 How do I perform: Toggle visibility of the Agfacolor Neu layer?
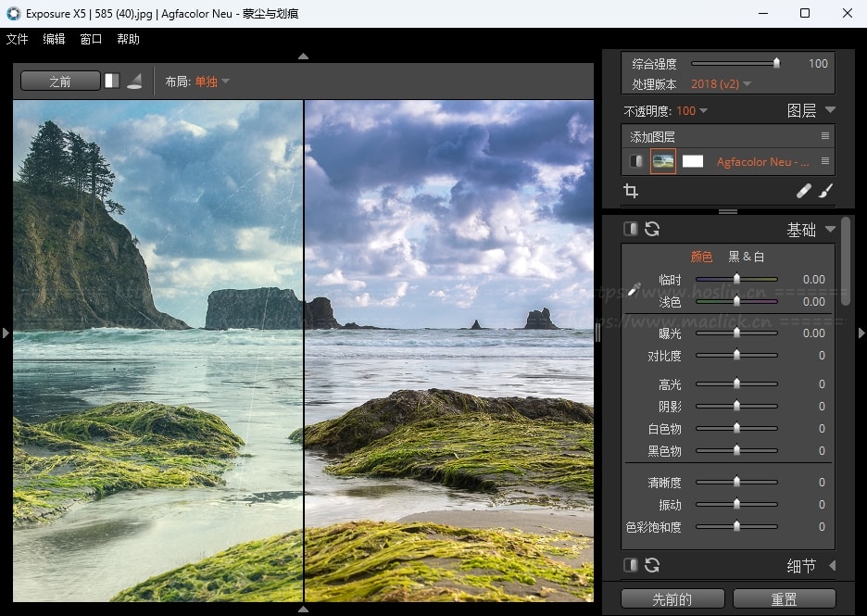coord(635,161)
